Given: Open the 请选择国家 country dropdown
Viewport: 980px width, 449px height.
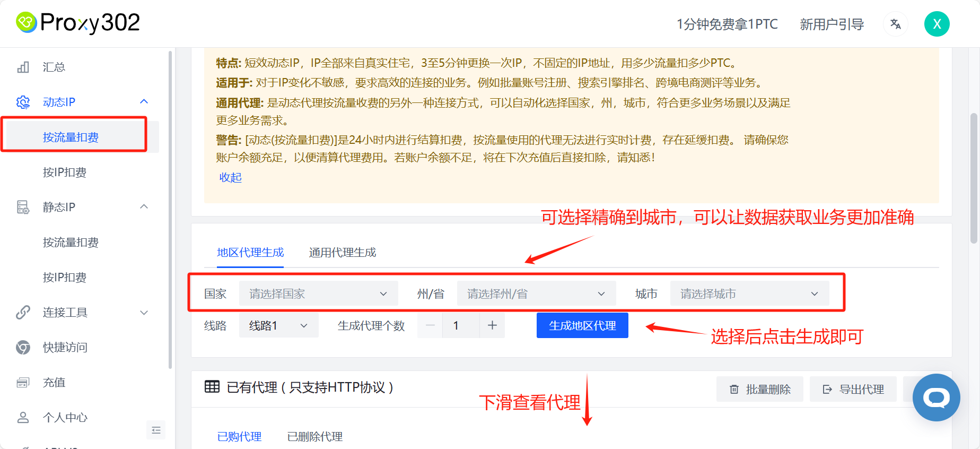Looking at the screenshot, I should click(318, 293).
